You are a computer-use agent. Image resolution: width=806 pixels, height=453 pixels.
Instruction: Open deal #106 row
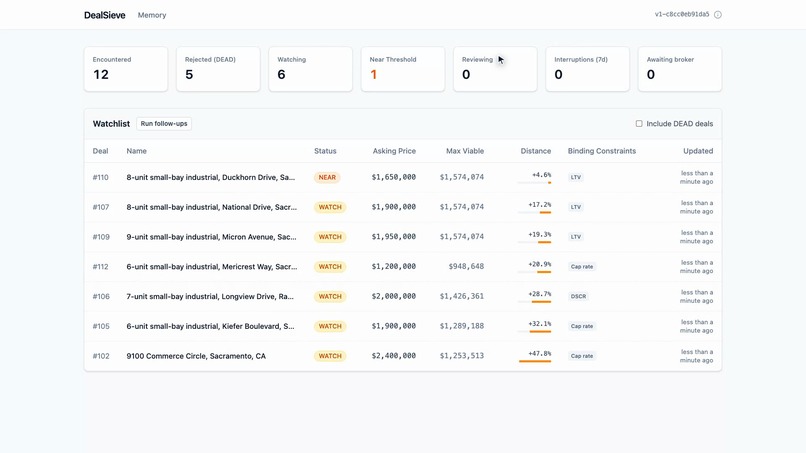[403, 297]
